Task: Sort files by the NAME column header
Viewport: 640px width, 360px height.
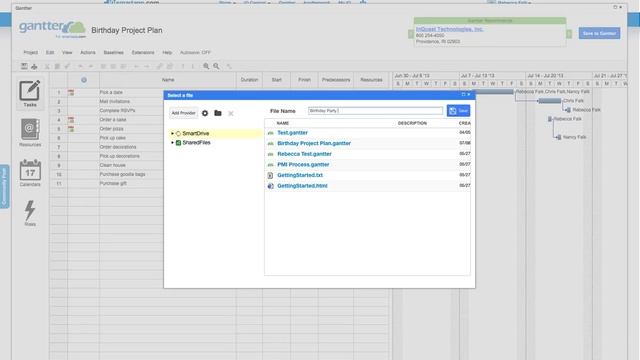Action: coord(283,123)
